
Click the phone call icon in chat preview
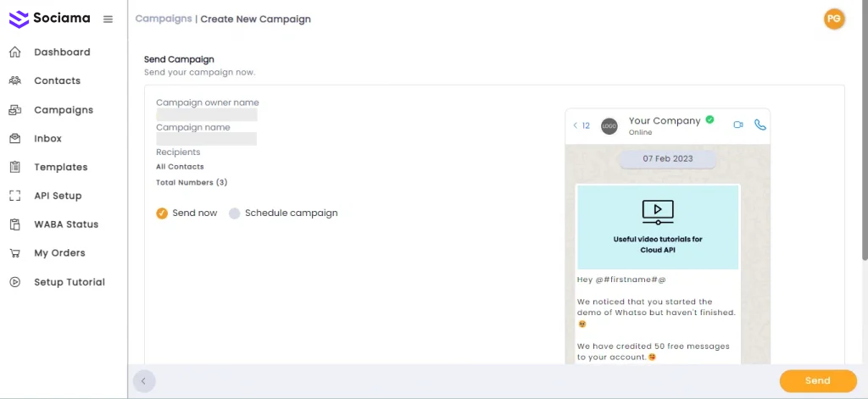pyautogui.click(x=759, y=125)
